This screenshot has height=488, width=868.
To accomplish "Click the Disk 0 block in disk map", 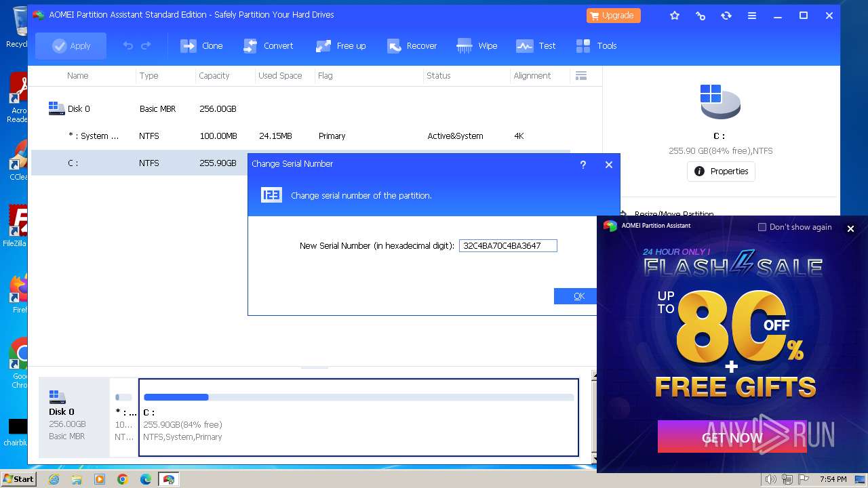I will [74, 417].
